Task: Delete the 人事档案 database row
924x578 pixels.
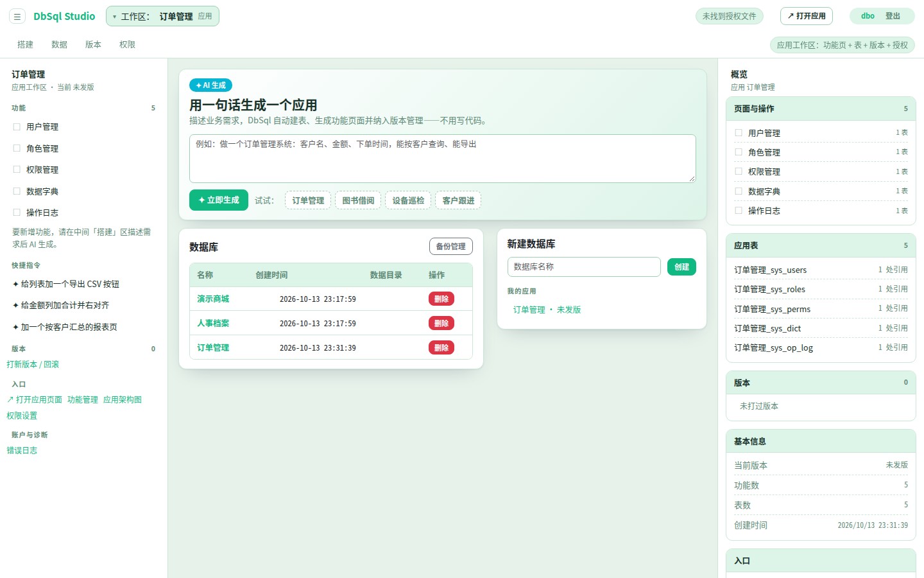Action: 441,323
